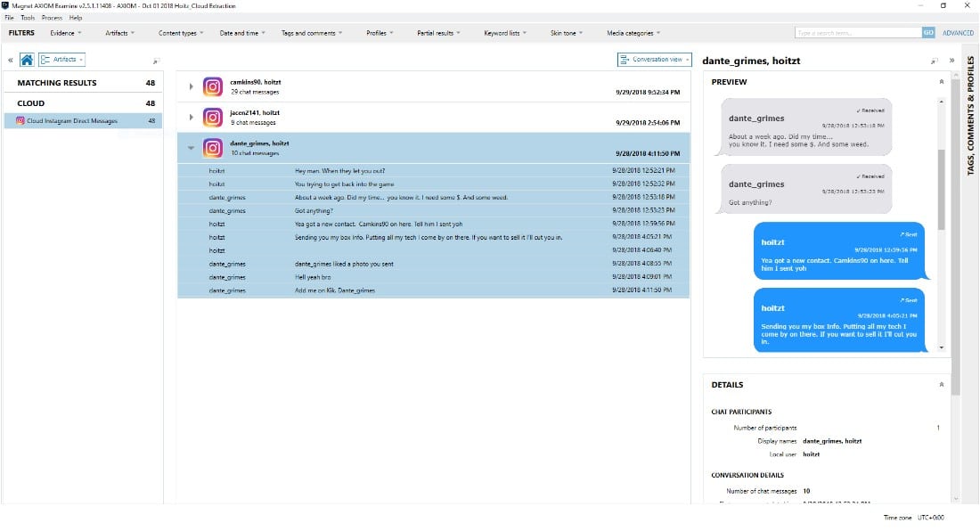Click the GO search button
Screen dimensions: 980x531
coord(928,32)
